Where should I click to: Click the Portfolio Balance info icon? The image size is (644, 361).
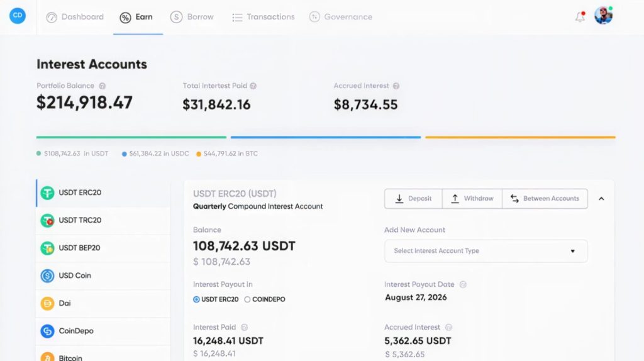click(103, 86)
